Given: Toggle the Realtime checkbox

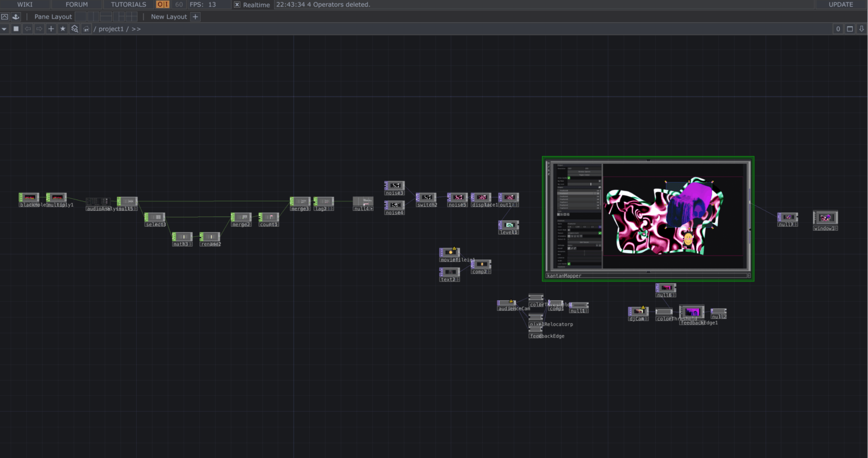Looking at the screenshot, I should (x=237, y=5).
